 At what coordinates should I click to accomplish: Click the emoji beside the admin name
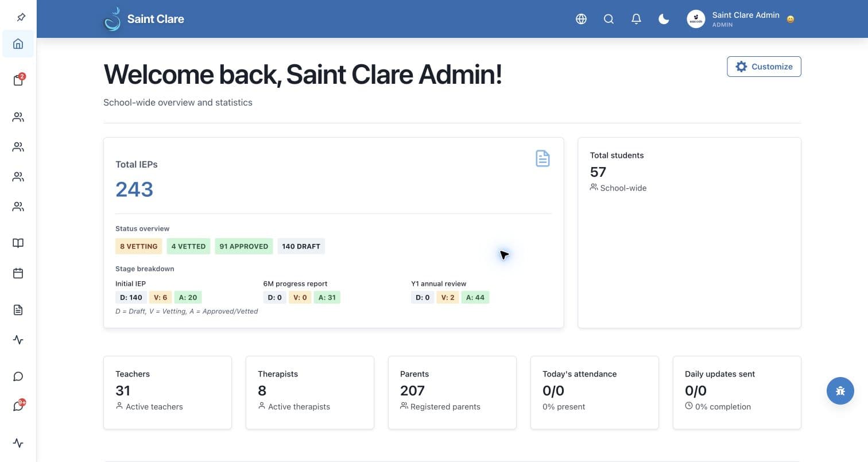(x=790, y=20)
